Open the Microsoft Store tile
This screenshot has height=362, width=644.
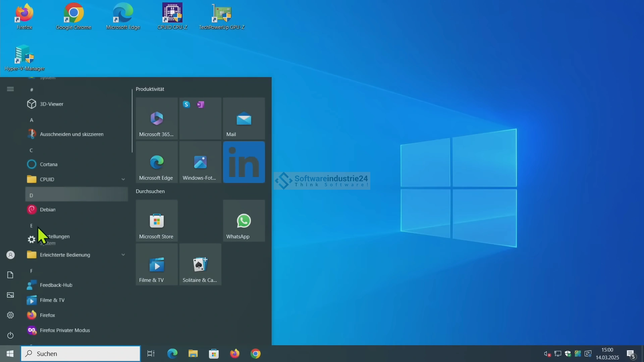click(x=157, y=221)
